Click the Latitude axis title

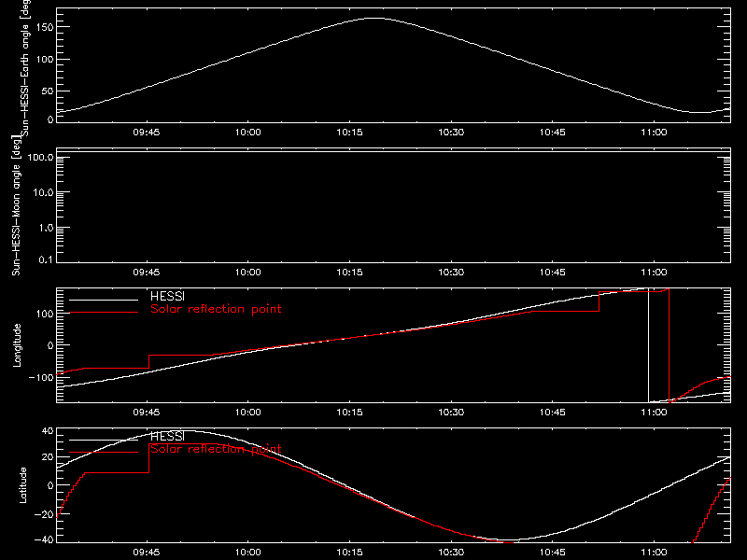tap(22, 485)
